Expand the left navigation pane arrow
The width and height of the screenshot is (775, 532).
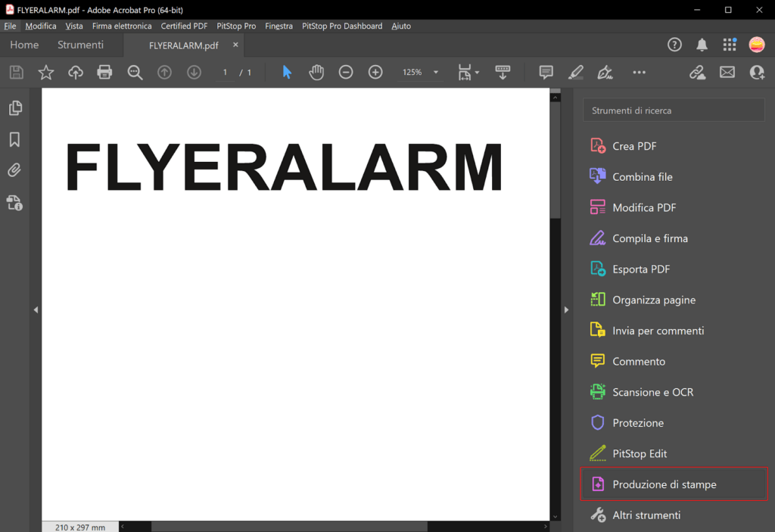36,310
